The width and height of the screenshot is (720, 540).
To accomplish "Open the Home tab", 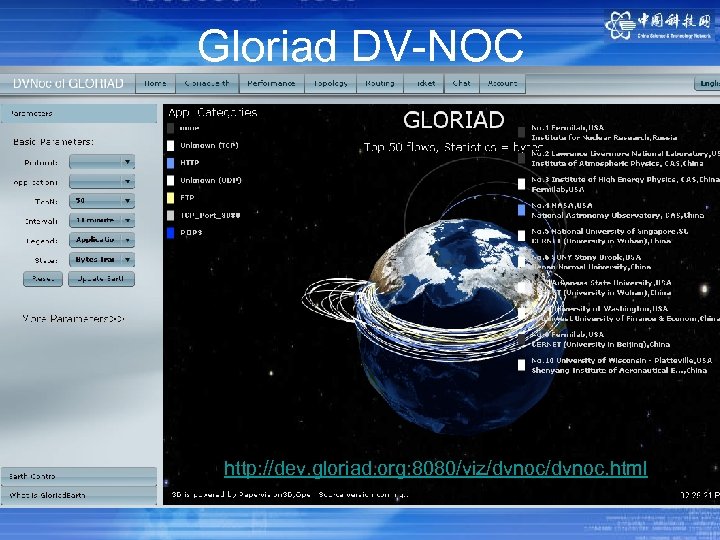I will [155, 84].
